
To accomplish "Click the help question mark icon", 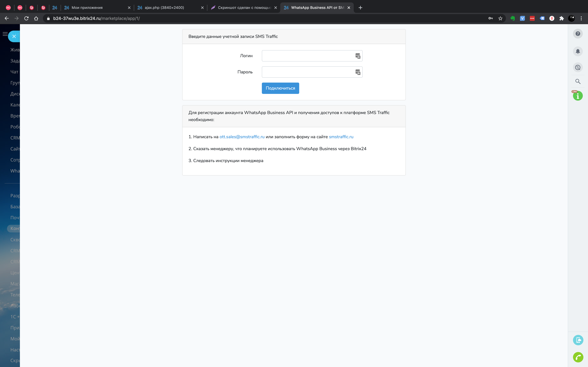I will (x=578, y=34).
